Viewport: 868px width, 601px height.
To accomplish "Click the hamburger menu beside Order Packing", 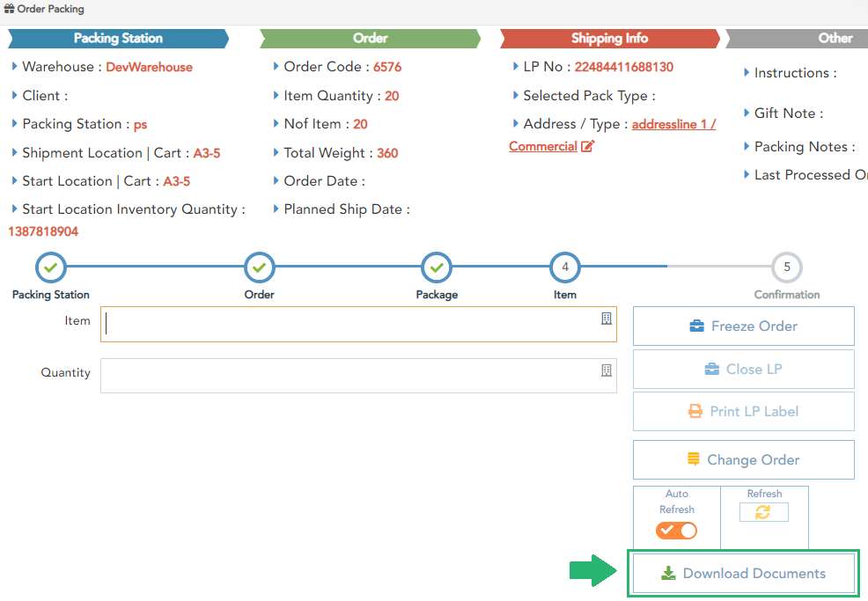I will 11,10.
